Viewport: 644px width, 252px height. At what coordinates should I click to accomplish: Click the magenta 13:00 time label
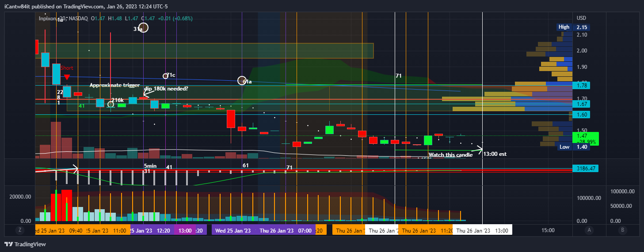coord(185,230)
